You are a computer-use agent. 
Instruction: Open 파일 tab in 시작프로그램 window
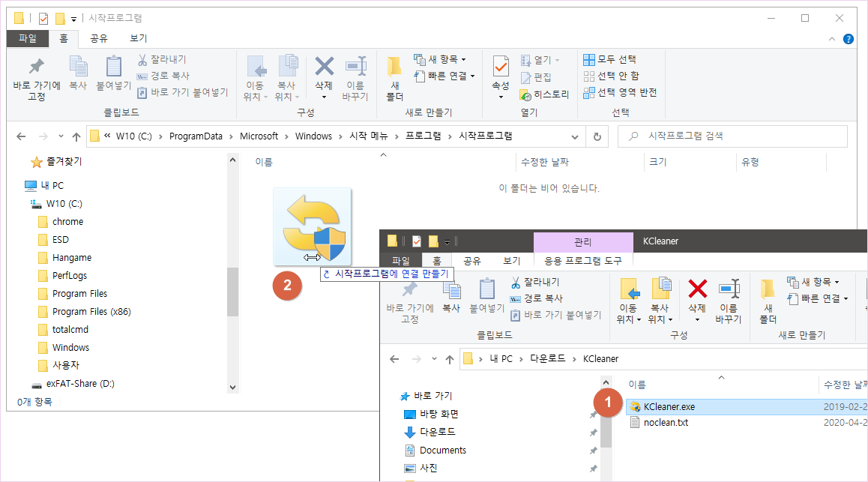[x=28, y=38]
